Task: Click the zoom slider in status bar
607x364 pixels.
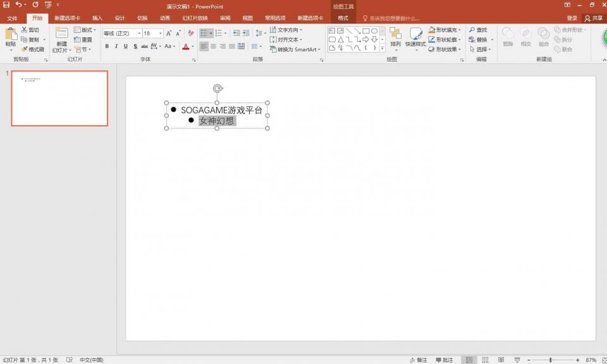Action: pos(551,360)
